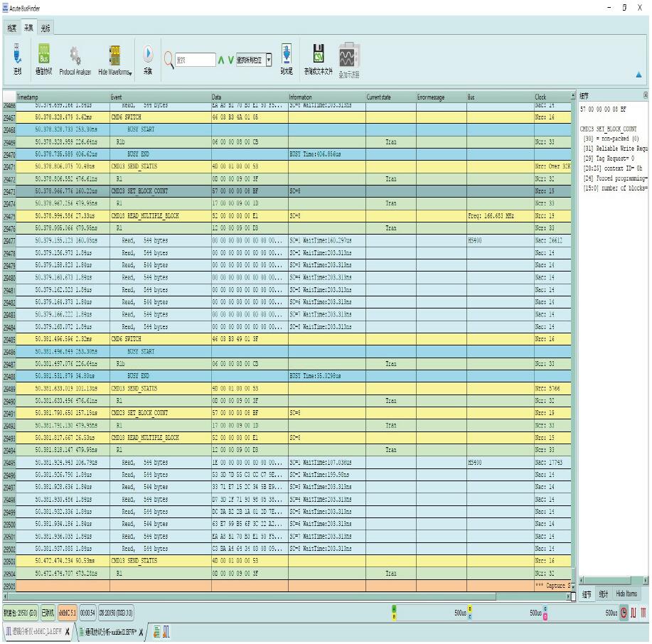Image resolution: width=652 pixels, height=644 pixels.
Task: Click the Protocol Analyzer gear icon
Action: (x=75, y=55)
